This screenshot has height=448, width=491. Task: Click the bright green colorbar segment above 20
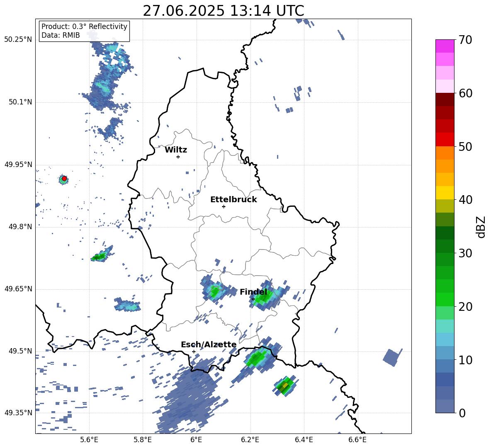pos(445,299)
